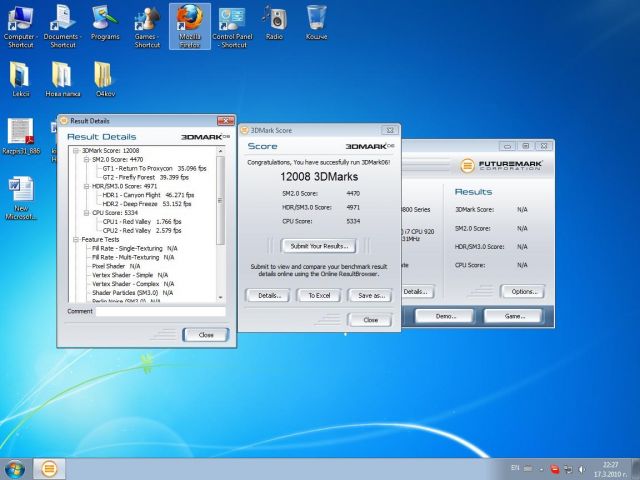Close the Result Details dialog with Close button
The width and height of the screenshot is (640, 480).
click(x=206, y=335)
